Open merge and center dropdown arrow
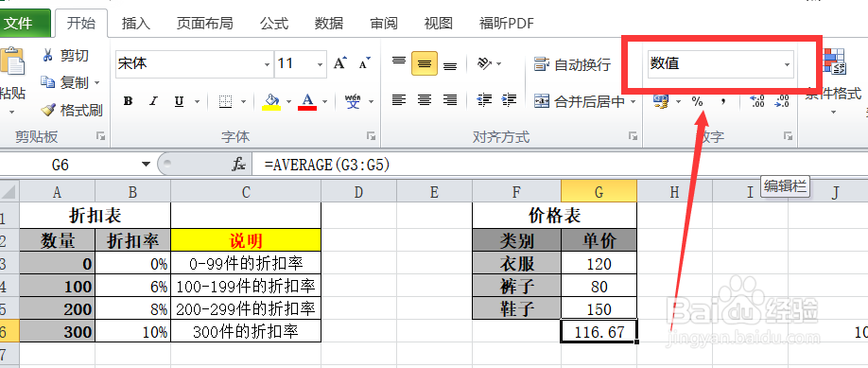The width and height of the screenshot is (868, 368). pyautogui.click(x=634, y=101)
